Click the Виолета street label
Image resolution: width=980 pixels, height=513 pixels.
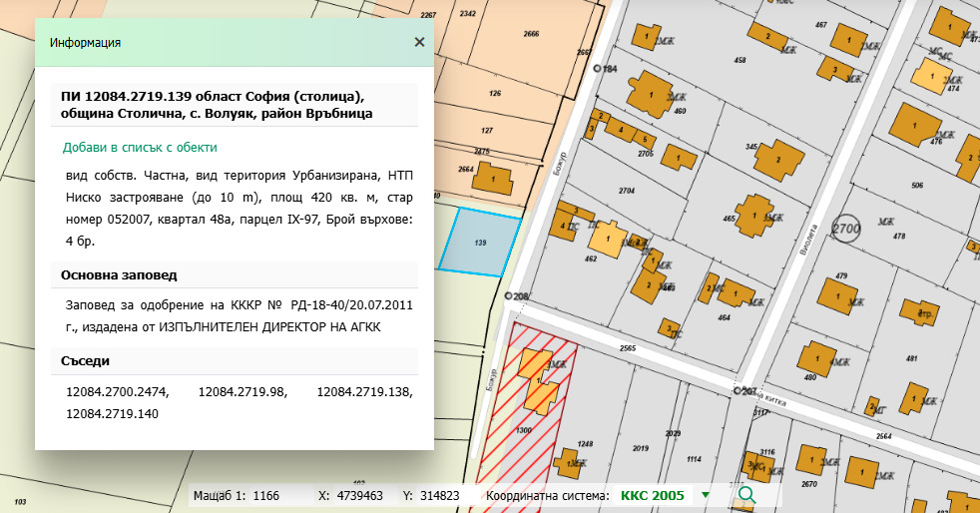(x=807, y=239)
